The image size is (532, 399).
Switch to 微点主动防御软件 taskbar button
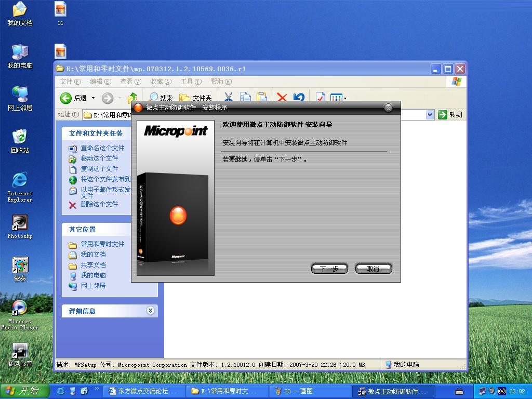click(394, 392)
